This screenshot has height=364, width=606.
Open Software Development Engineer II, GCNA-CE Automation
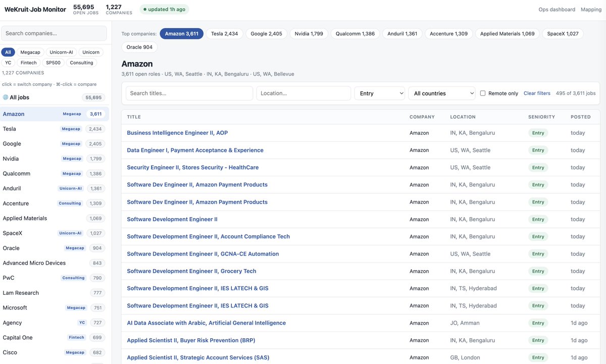tap(203, 254)
